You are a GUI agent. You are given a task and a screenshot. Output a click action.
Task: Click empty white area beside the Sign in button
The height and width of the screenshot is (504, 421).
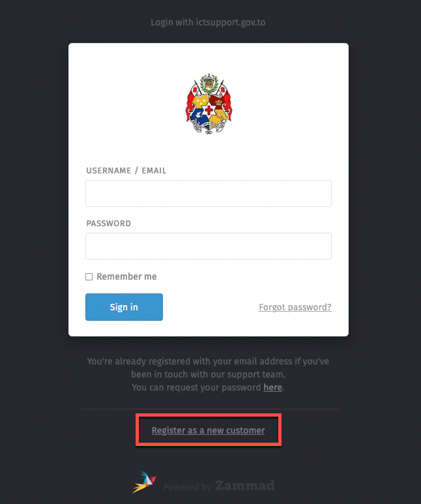point(209,307)
